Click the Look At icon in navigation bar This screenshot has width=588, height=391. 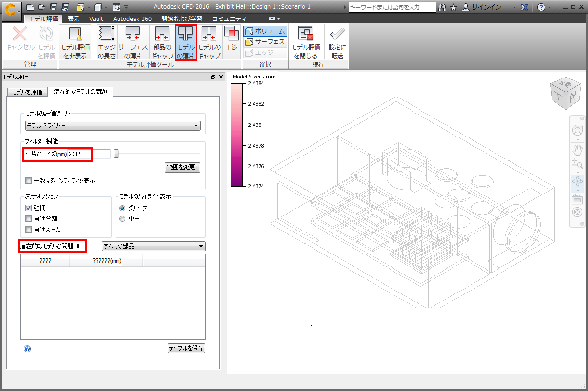[577, 199]
